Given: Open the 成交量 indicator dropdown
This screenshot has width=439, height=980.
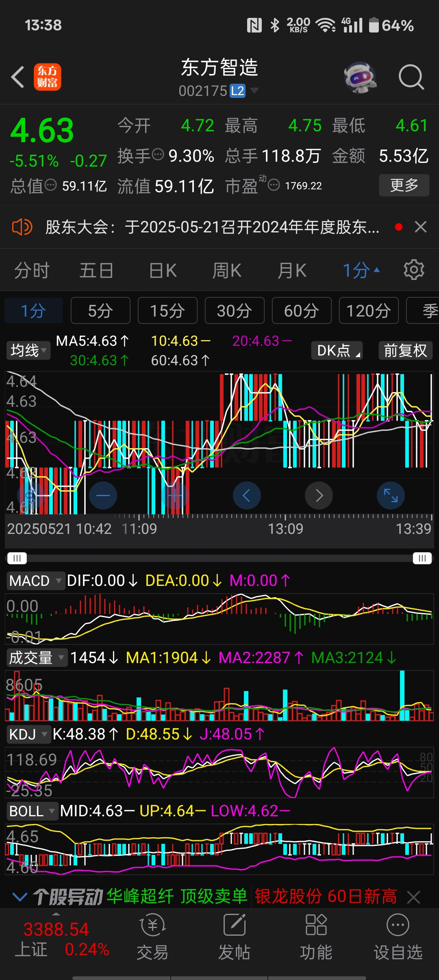Looking at the screenshot, I should [x=37, y=657].
